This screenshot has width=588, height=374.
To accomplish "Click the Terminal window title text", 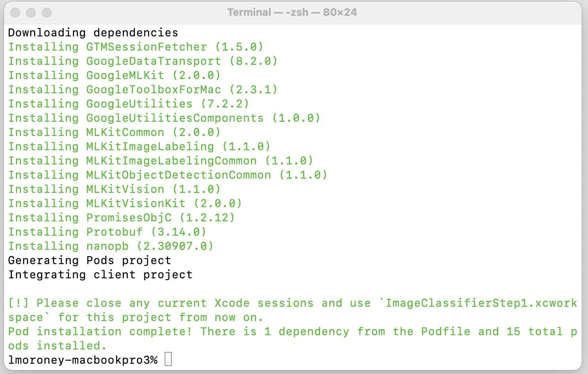I will [x=292, y=12].
